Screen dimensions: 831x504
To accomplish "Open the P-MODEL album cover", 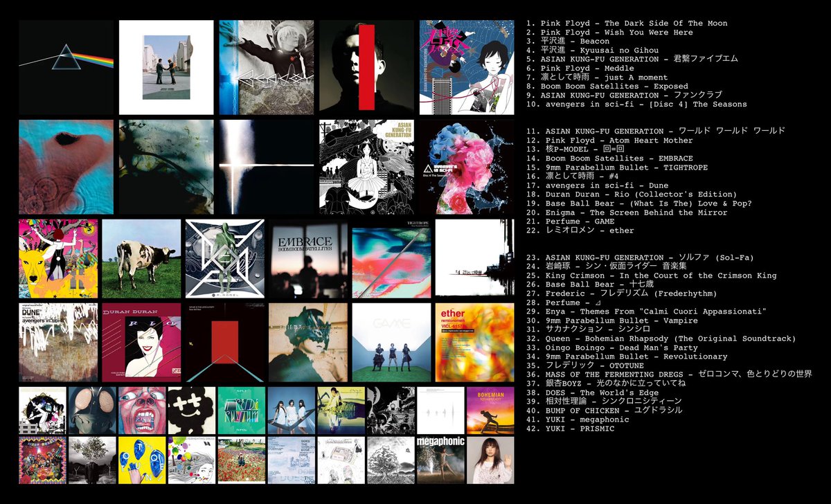I will coord(225,259).
